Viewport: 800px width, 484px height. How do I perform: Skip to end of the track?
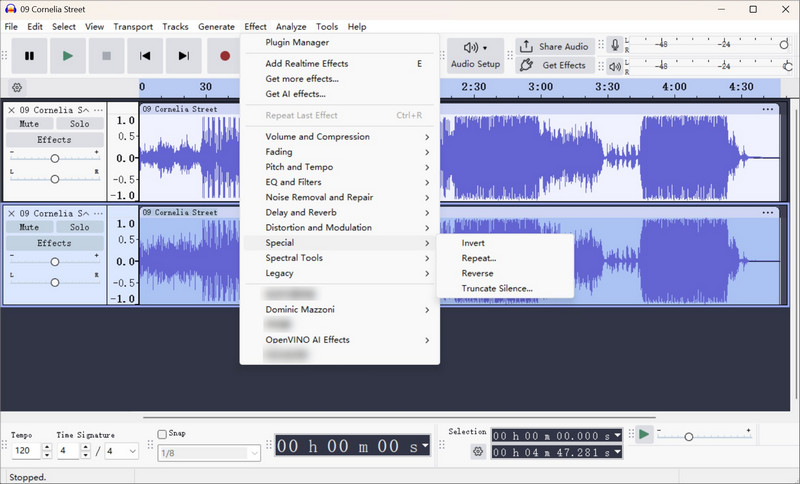click(x=183, y=56)
